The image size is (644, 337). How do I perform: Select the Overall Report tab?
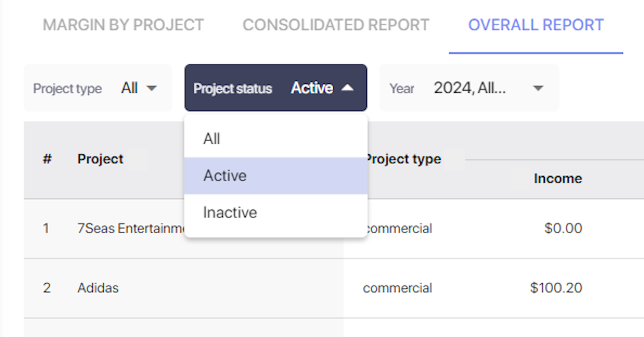pyautogui.click(x=536, y=25)
